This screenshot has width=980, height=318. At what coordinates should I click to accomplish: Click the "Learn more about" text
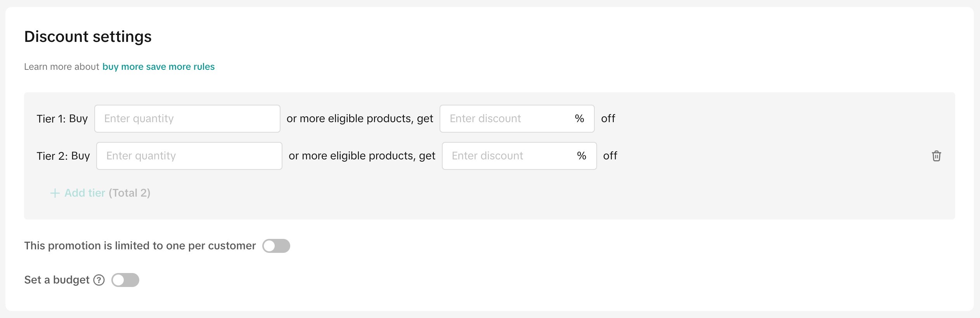(x=62, y=67)
